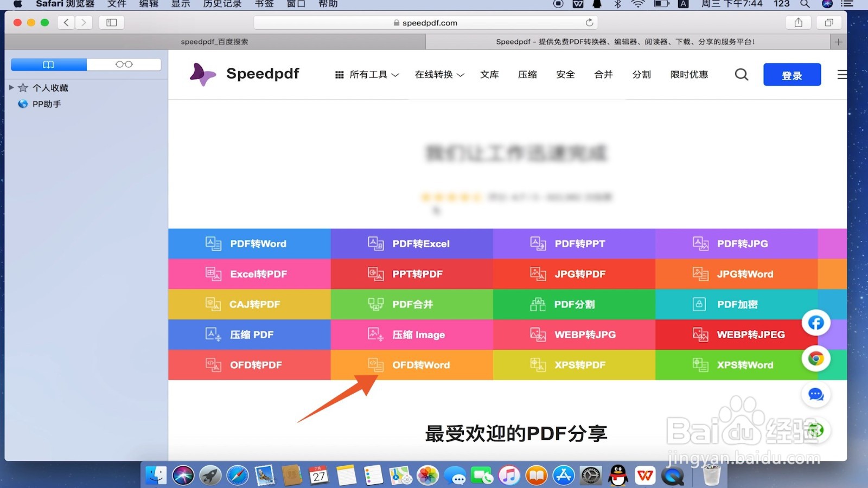The height and width of the screenshot is (488, 868).
Task: Open the 安全 navigation link
Action: (x=565, y=75)
